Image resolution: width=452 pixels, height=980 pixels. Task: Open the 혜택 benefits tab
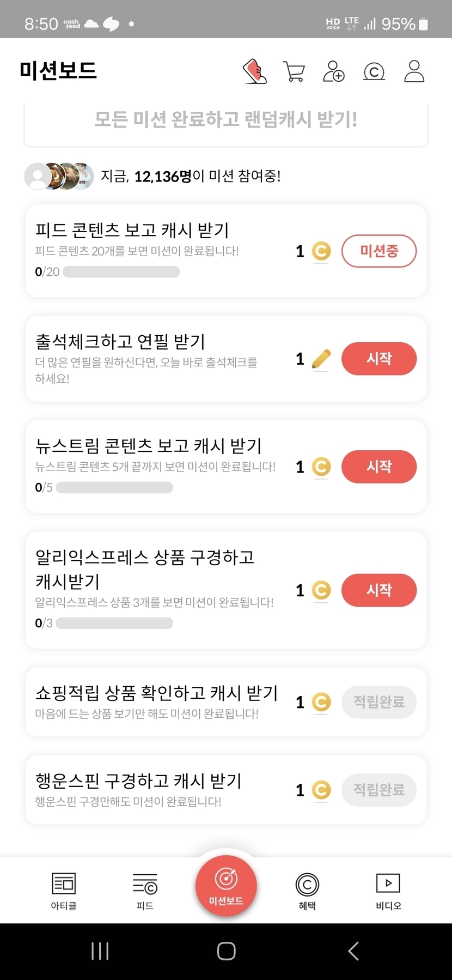307,891
